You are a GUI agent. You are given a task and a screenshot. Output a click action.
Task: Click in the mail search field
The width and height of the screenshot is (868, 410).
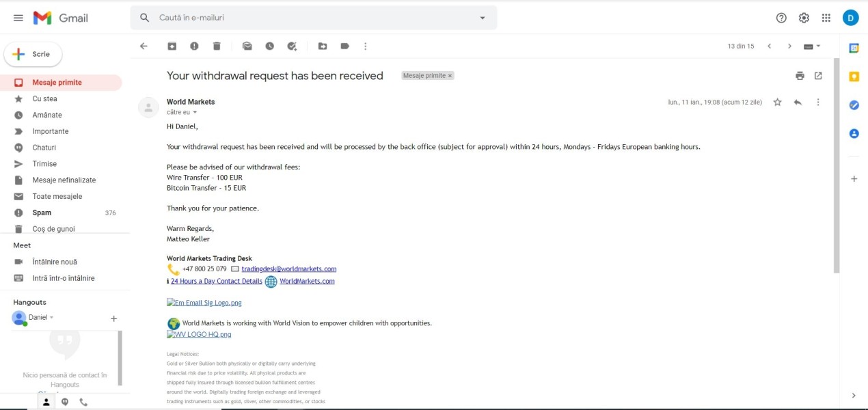(314, 18)
